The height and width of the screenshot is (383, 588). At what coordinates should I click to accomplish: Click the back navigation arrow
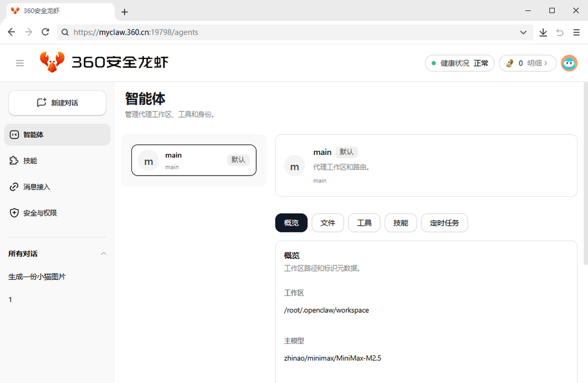(x=11, y=32)
